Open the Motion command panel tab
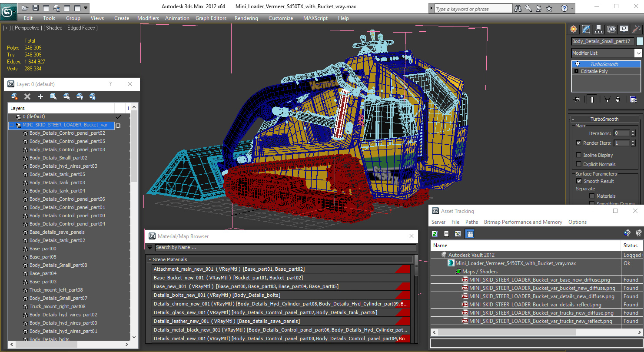644x352 pixels. [611, 29]
